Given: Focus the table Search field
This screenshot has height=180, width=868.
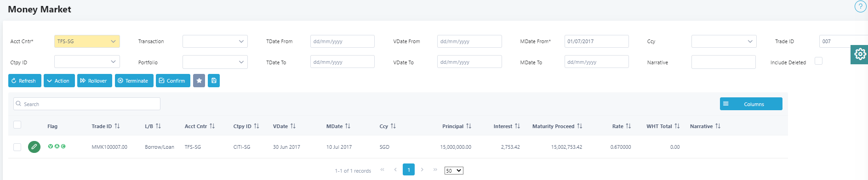Looking at the screenshot, I should (x=87, y=104).
